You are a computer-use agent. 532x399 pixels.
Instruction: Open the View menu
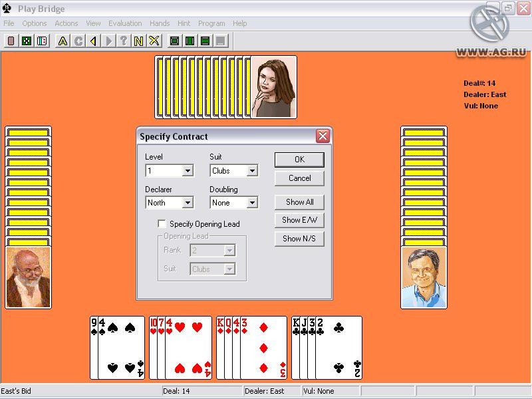tap(93, 23)
